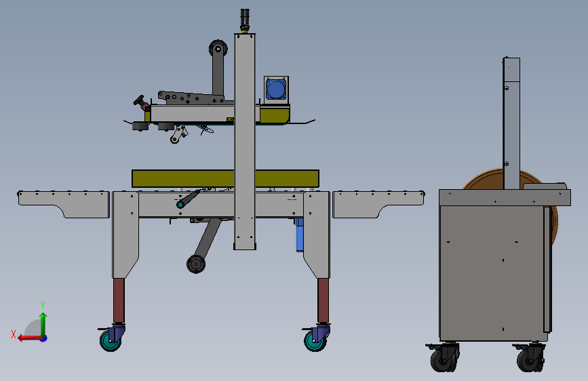Pick the right maroon leg extension
The width and height of the screenshot is (588, 381).
click(x=324, y=300)
